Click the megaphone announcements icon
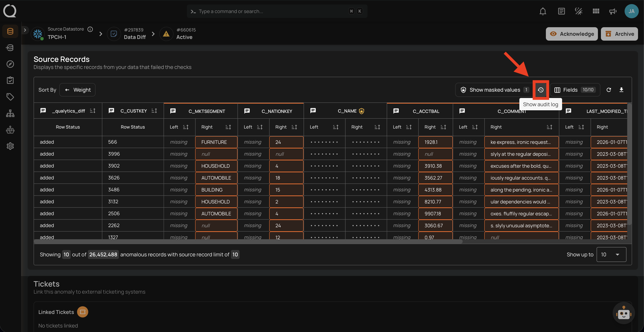The image size is (644, 332). coord(613,11)
